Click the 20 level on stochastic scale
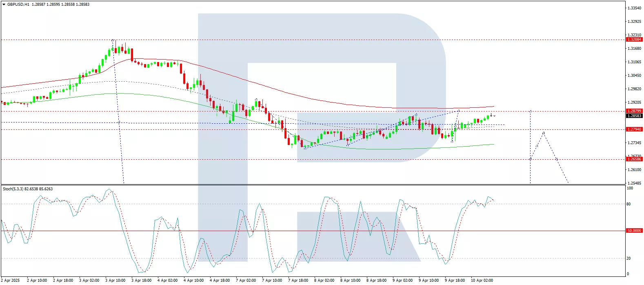The width and height of the screenshot is (644, 285). point(628,258)
